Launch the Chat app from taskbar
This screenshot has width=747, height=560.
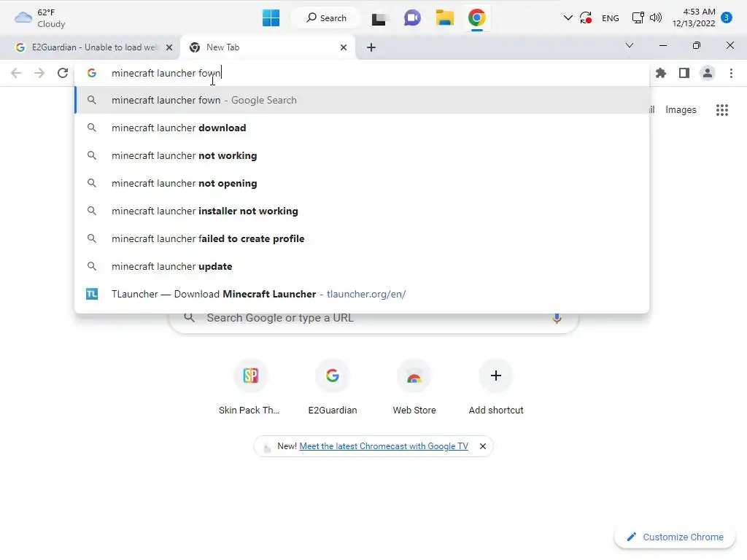click(412, 18)
